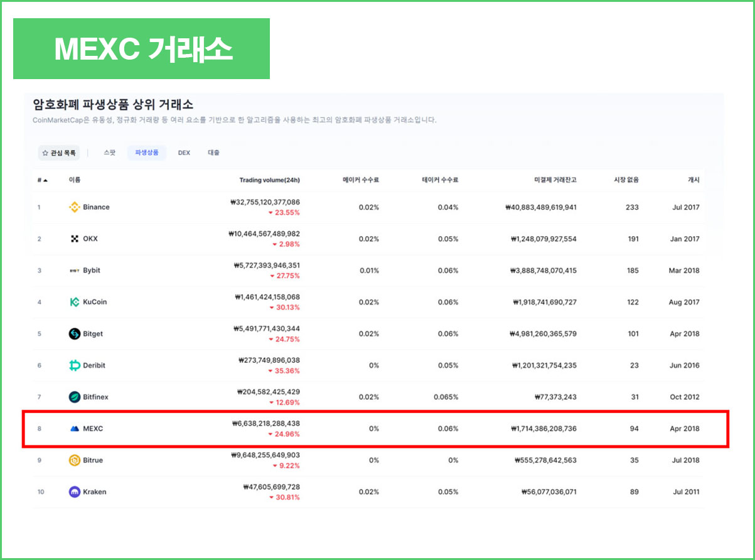Viewport: 755px width, 560px height.
Task: Click the Deribit logo icon
Action: tap(74, 365)
